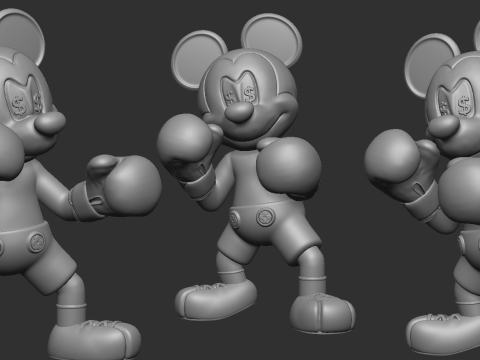This screenshot has height=360, width=480.
Task: Click the center model's forward shoe
Action: point(322,313)
